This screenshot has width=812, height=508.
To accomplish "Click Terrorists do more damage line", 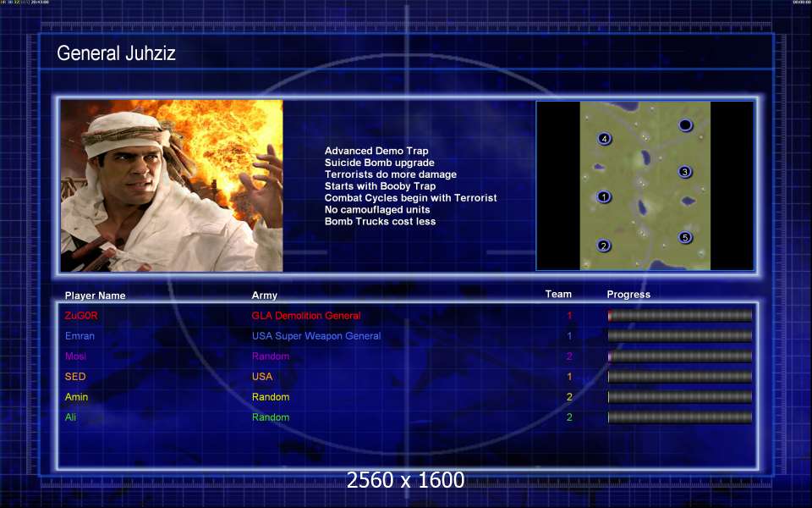I will click(391, 174).
